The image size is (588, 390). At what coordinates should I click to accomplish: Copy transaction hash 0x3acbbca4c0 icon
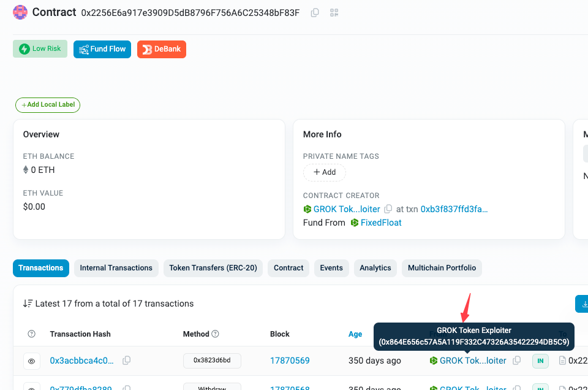pyautogui.click(x=127, y=361)
